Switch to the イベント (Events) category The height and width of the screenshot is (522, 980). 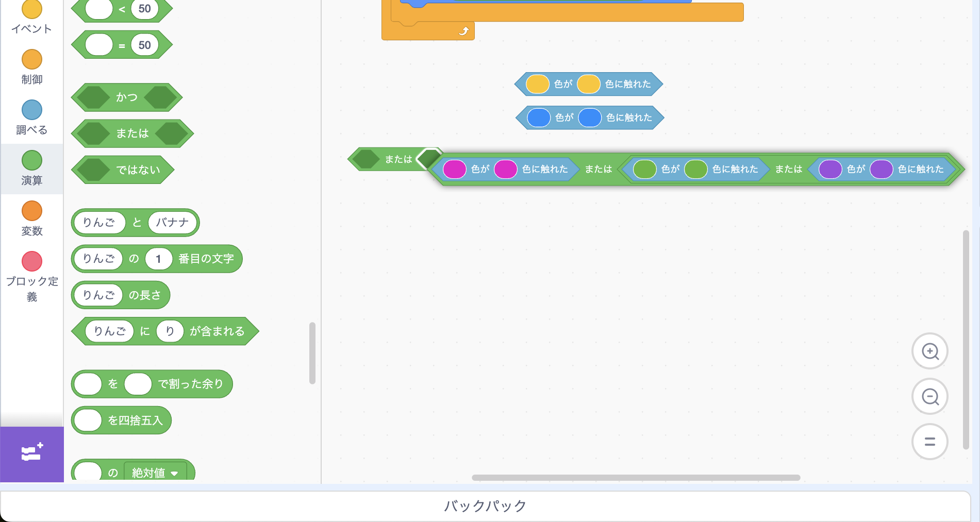(32, 10)
